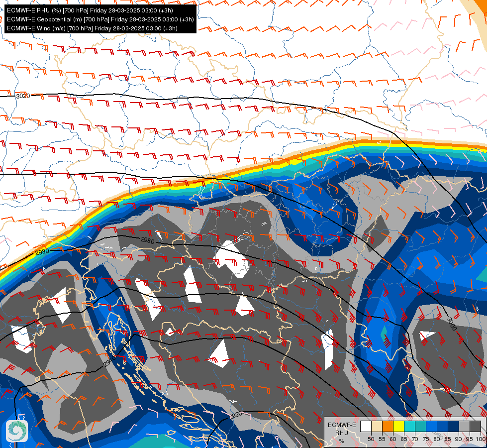Screen dimensions: 487x448
Task: Select the bright blue 75-80 legend swatch
Action: click(432, 426)
